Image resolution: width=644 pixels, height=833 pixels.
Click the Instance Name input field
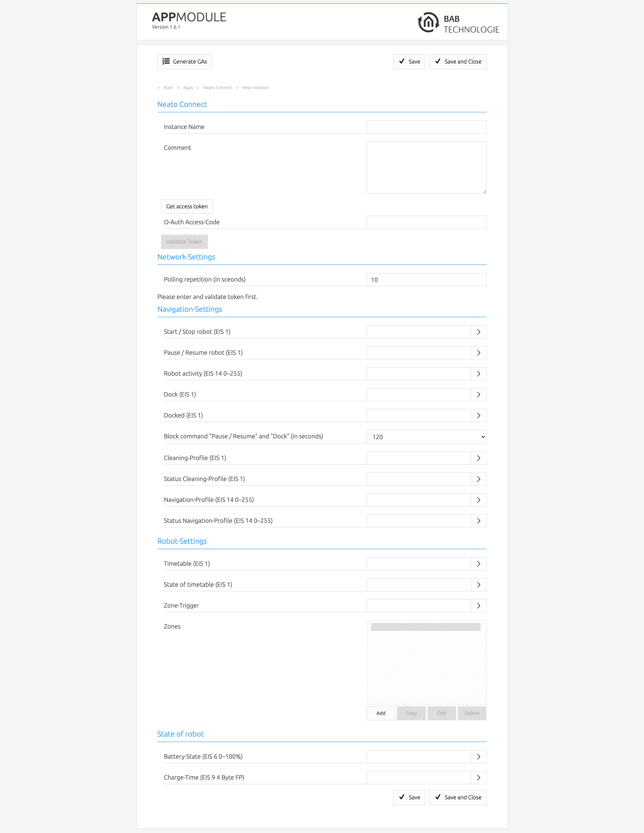point(426,127)
